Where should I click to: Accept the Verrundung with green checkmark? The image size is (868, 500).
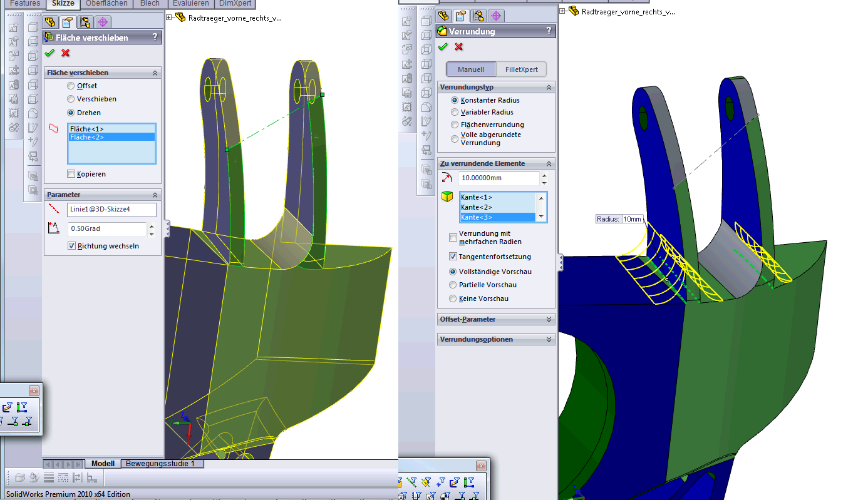coord(443,47)
